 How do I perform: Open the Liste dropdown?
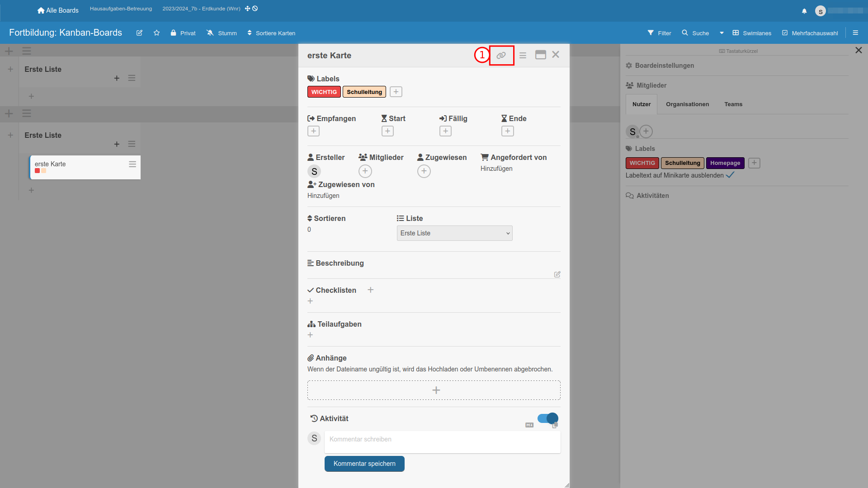pyautogui.click(x=454, y=233)
